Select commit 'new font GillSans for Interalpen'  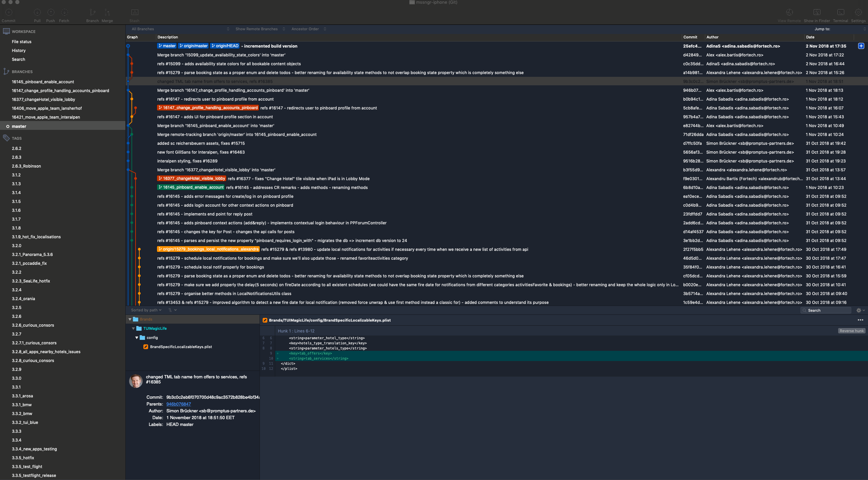[497, 152]
